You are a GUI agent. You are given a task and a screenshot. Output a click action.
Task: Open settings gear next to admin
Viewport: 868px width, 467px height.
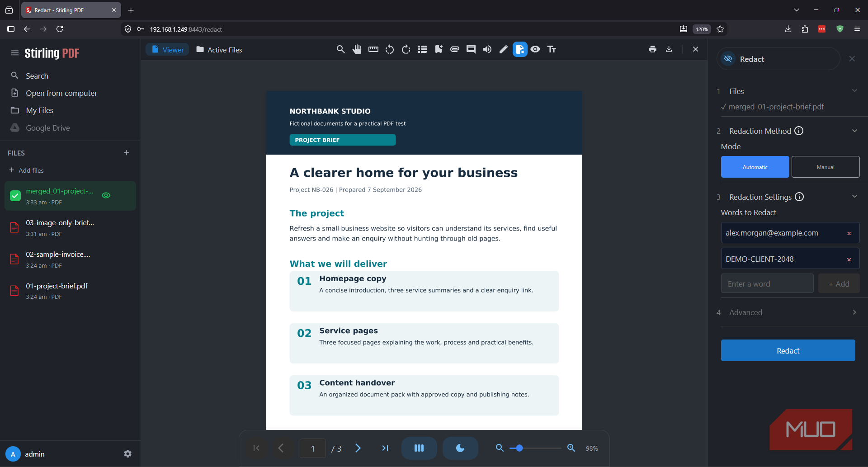(x=128, y=453)
